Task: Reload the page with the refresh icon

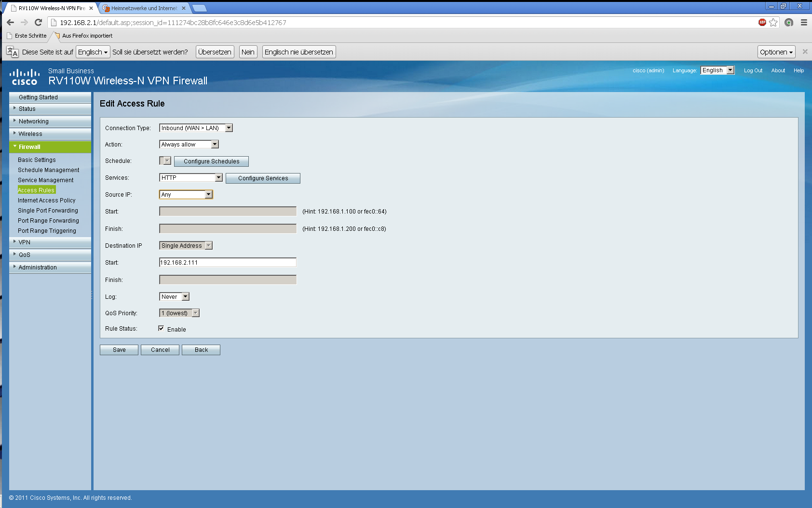Action: point(38,23)
